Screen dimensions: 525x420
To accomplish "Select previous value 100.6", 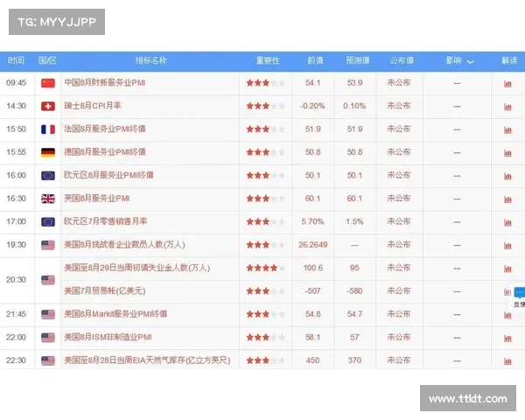I will pyautogui.click(x=313, y=268).
